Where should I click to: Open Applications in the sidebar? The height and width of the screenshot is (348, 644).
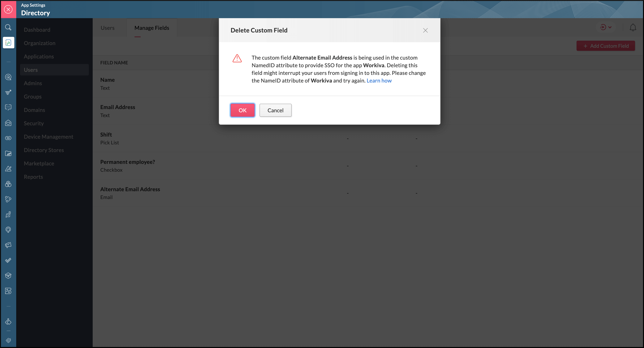pos(39,57)
